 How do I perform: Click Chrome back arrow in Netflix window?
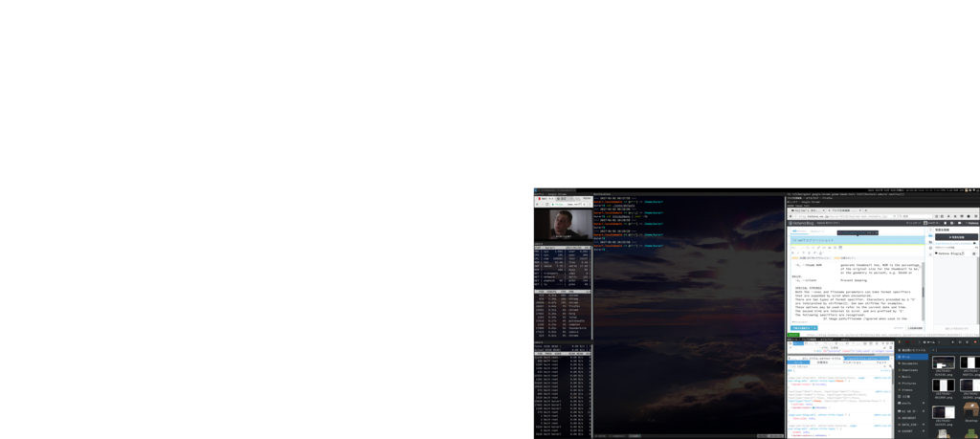point(538,205)
